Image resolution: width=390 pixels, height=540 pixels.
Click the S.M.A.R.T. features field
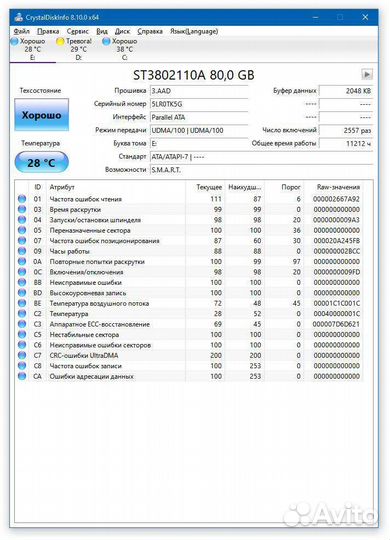pyautogui.click(x=261, y=170)
